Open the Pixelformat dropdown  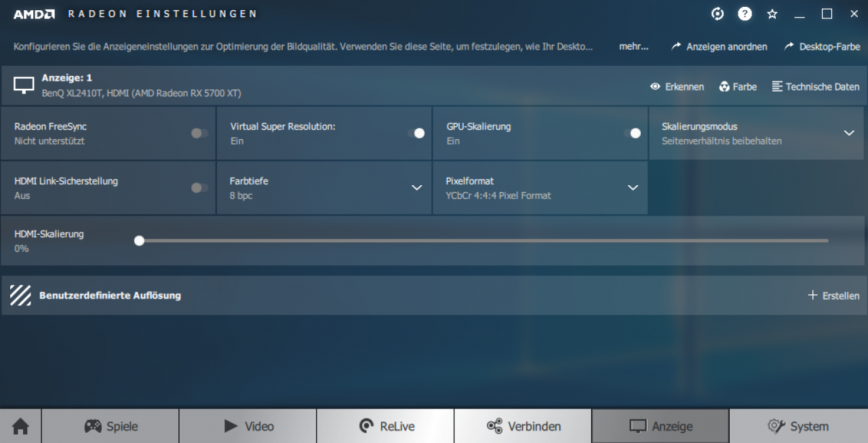633,188
